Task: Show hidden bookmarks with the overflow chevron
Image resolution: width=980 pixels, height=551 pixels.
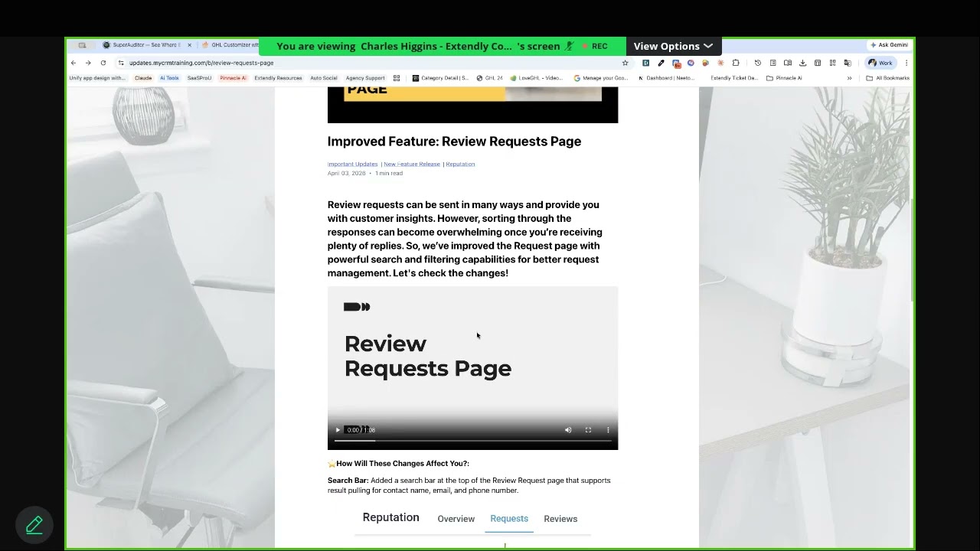Action: (849, 78)
